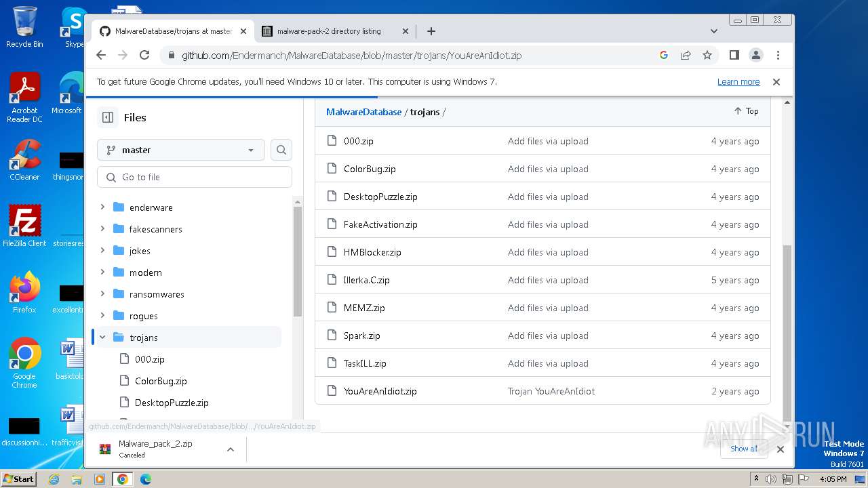Click the browser forward arrow
Screen dimensions: 868x488
(123, 55)
